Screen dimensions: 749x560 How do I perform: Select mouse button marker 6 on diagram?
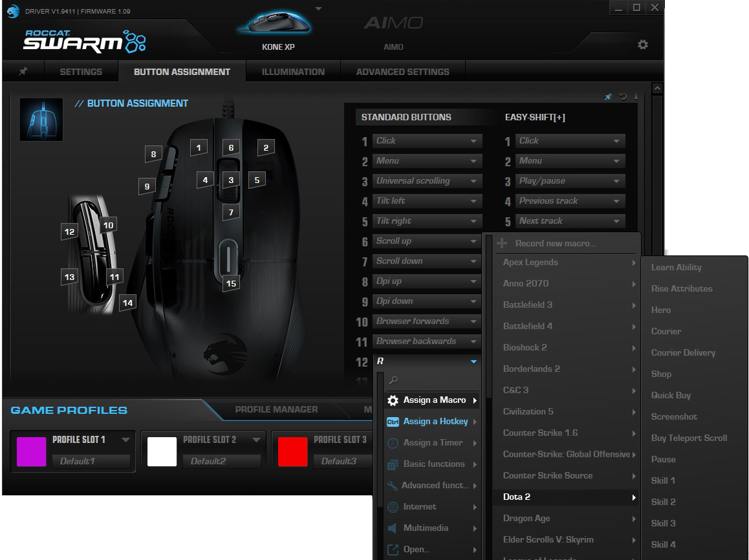tap(231, 148)
